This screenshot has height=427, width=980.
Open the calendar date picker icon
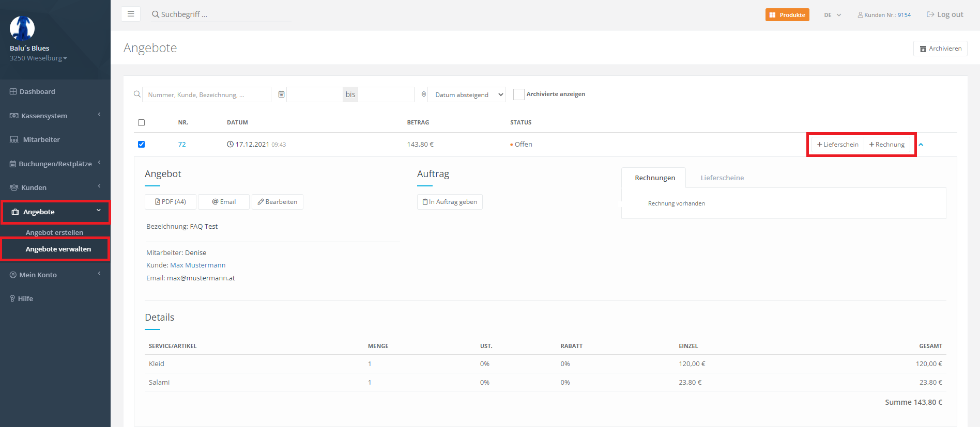(x=281, y=94)
